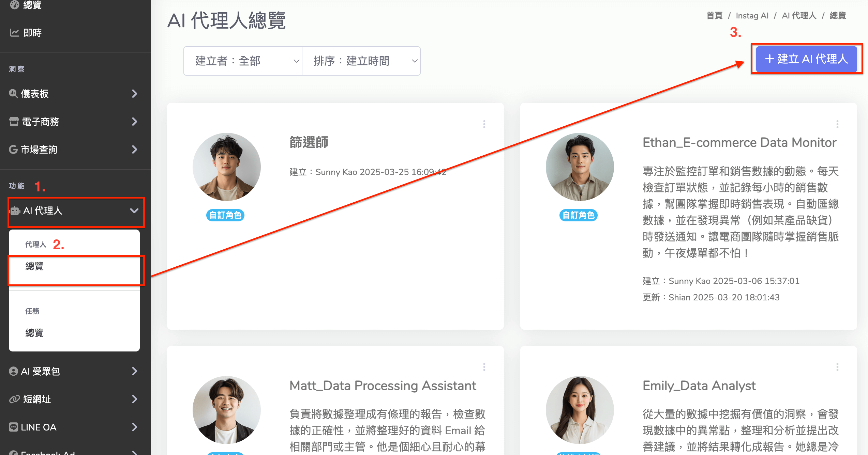Open the 建立者：全部 filter dropdown
This screenshot has height=455, width=868.
(x=243, y=61)
